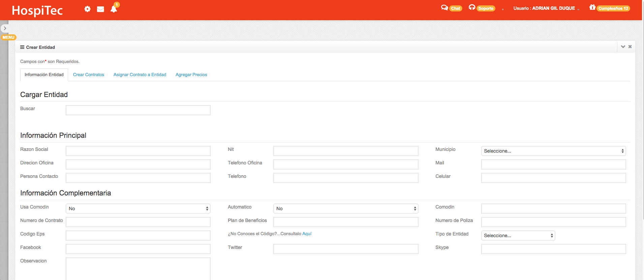Expand the side MENU arrow
Viewport: 644px width, 280px height.
click(5, 28)
